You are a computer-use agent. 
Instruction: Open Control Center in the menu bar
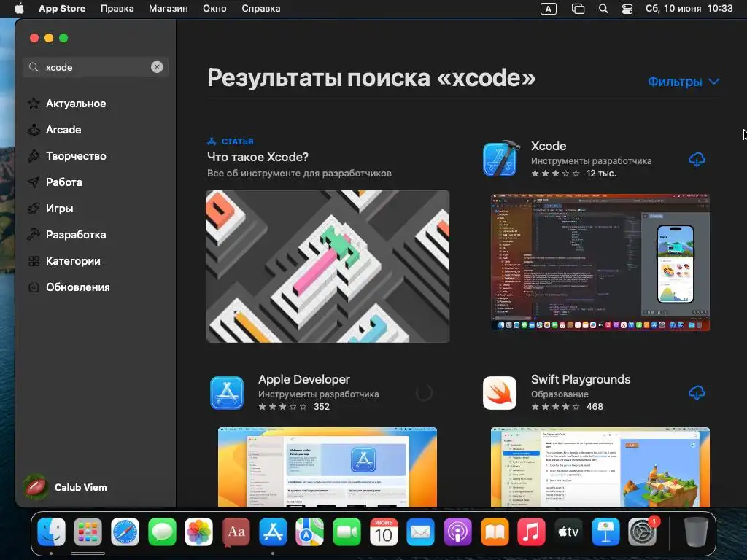coord(627,9)
